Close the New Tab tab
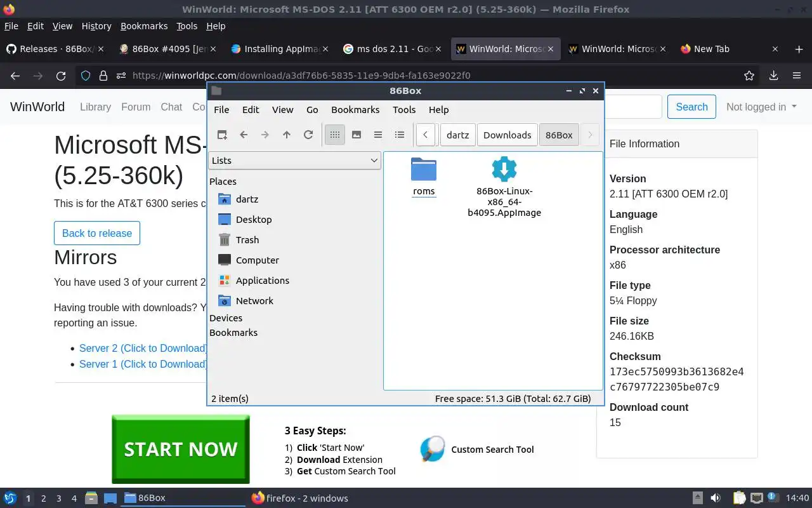 click(775, 49)
